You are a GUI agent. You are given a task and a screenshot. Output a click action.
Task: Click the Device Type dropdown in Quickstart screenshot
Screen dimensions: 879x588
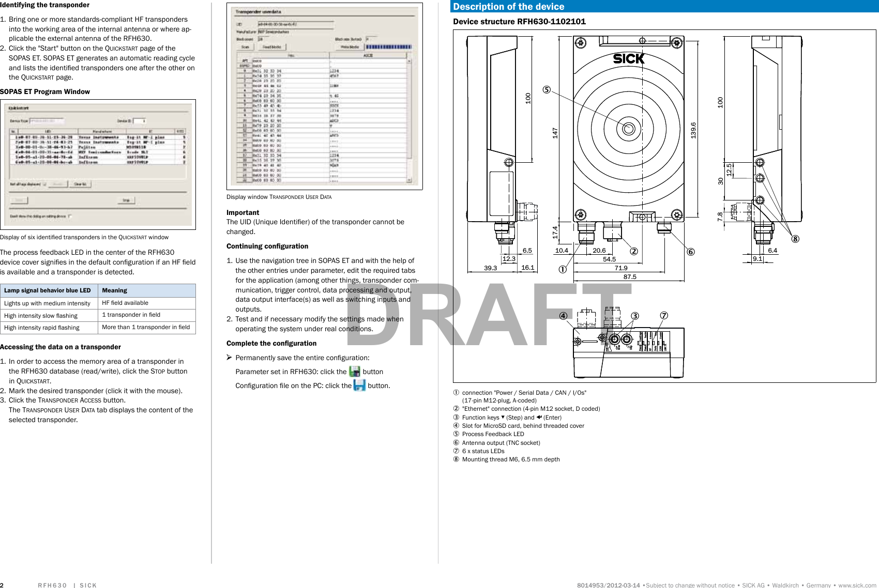click(47, 121)
